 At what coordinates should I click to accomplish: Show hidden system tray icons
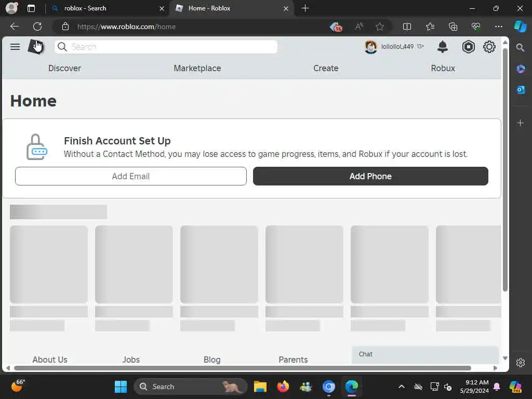pos(402,387)
